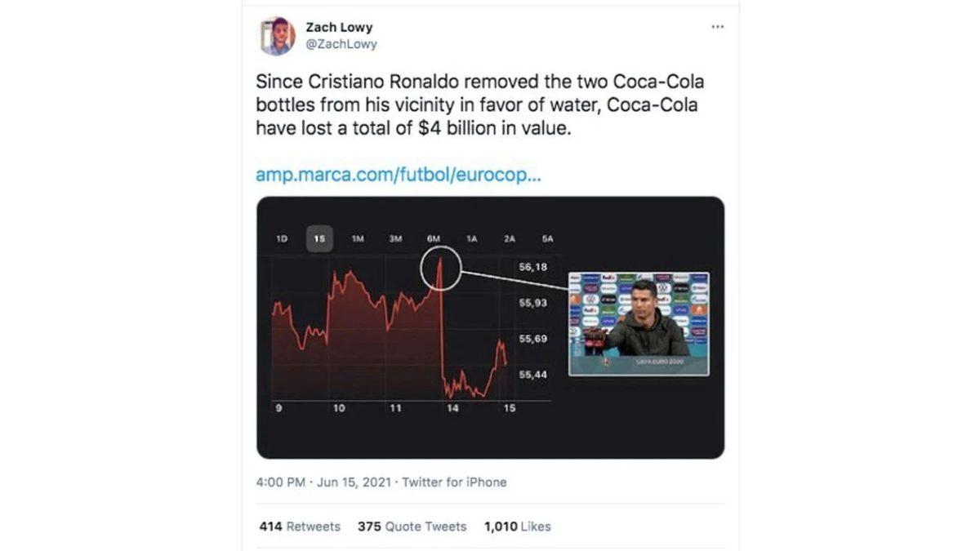Select the 1D chart timeframe
The height and width of the screenshot is (551, 980).
(x=281, y=238)
